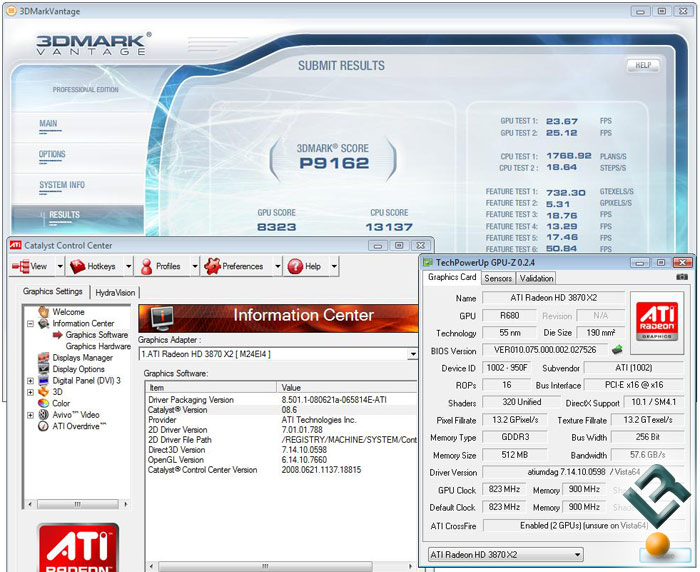700x572 pixels.
Task: Click the 3DMarkVantage title bar icon
Action: [x=12, y=11]
